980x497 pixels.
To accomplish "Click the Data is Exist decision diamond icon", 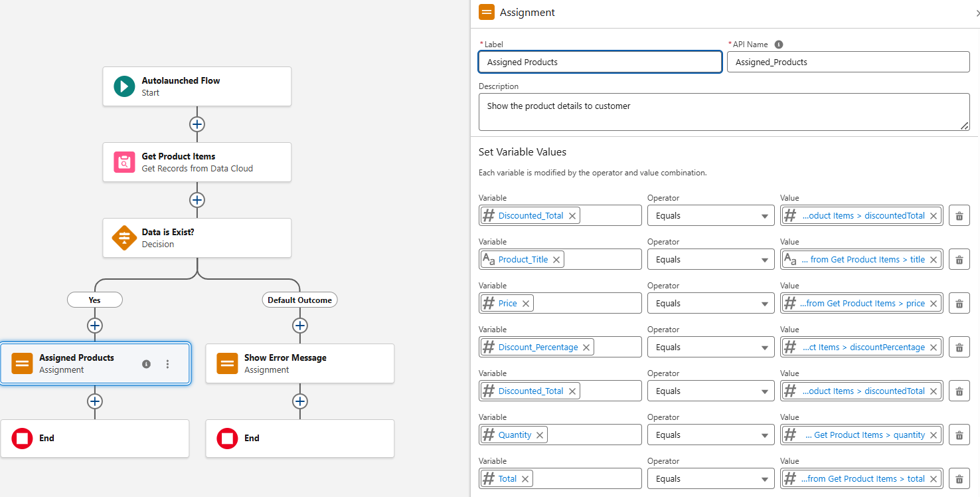I will tap(124, 238).
